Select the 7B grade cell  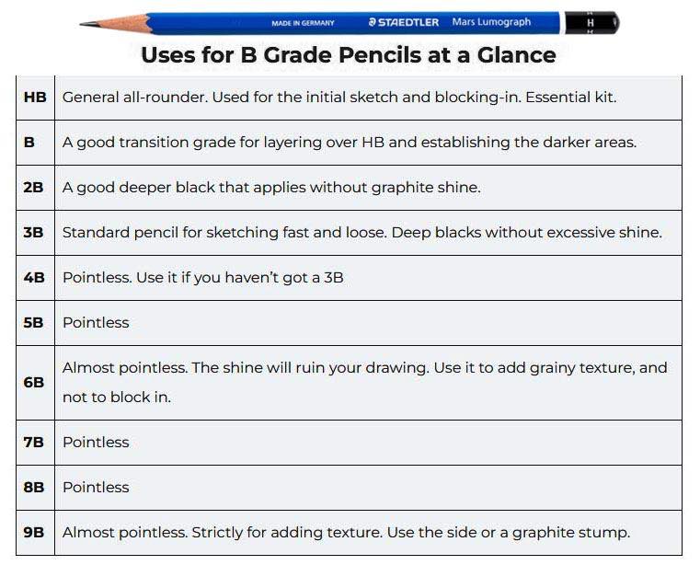[35, 443]
